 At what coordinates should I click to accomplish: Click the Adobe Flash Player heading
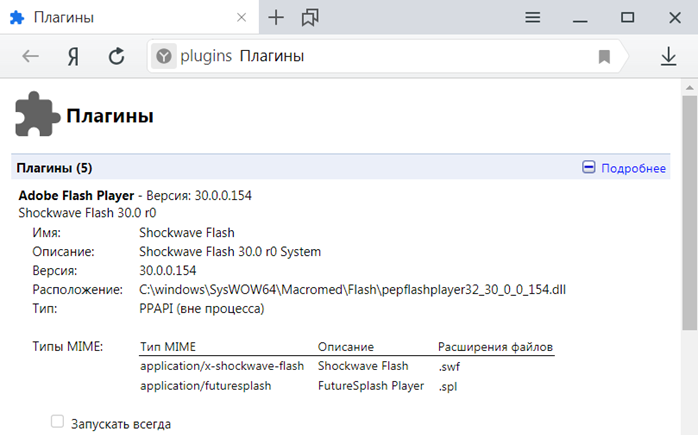76,195
